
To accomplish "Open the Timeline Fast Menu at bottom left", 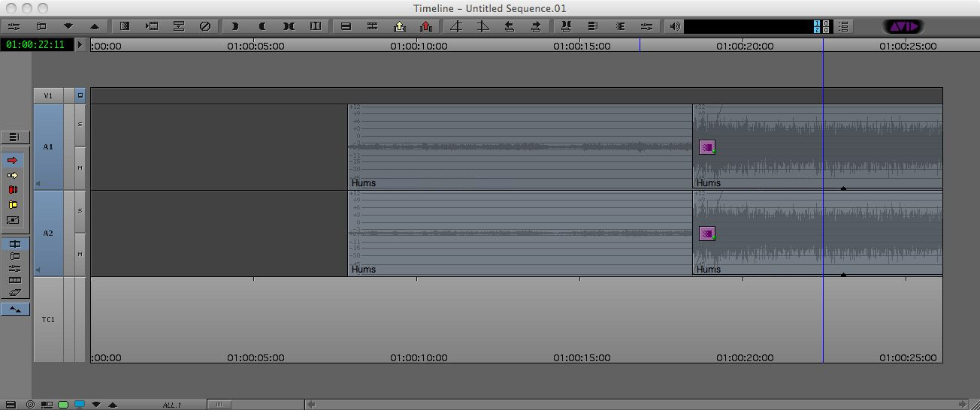I will tap(11, 405).
